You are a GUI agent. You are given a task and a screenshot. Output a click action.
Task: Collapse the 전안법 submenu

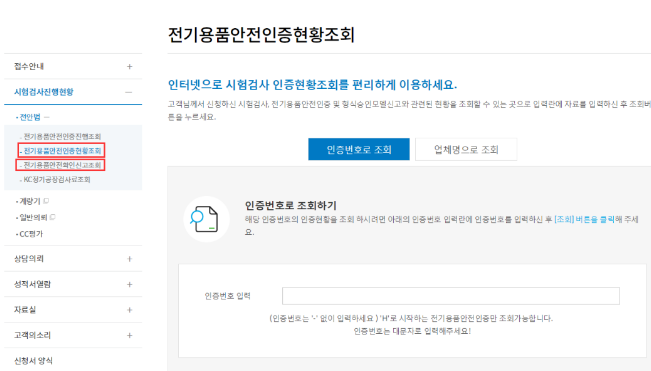pos(46,117)
